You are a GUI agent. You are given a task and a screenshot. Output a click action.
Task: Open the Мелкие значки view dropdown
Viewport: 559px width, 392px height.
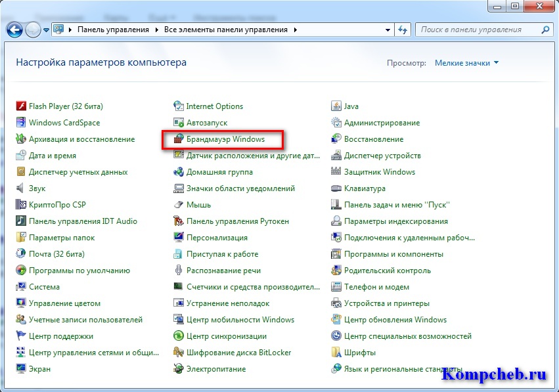(466, 63)
